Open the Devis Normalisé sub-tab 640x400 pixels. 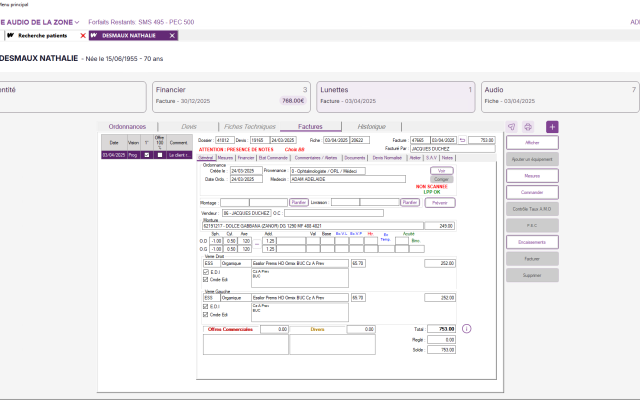pos(387,158)
